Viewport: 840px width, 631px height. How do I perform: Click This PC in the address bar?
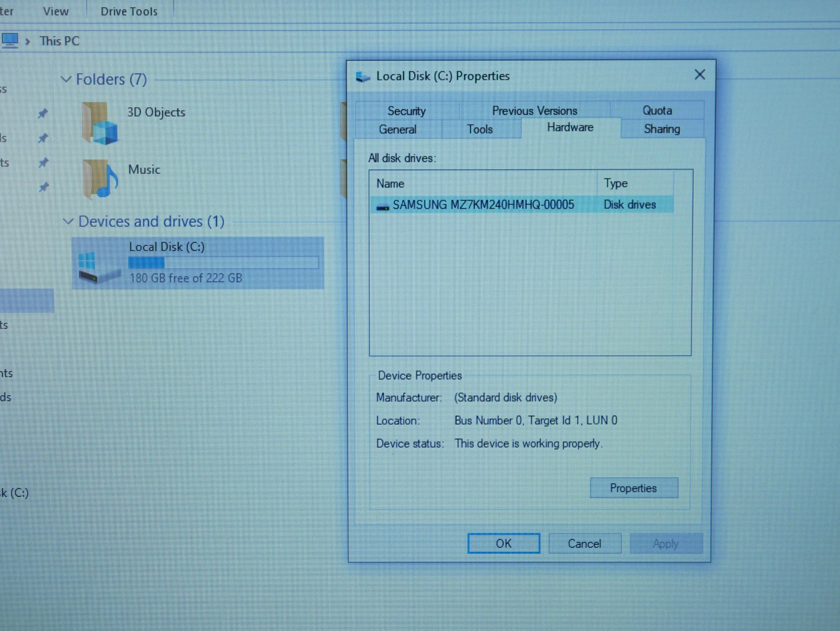pyautogui.click(x=59, y=41)
